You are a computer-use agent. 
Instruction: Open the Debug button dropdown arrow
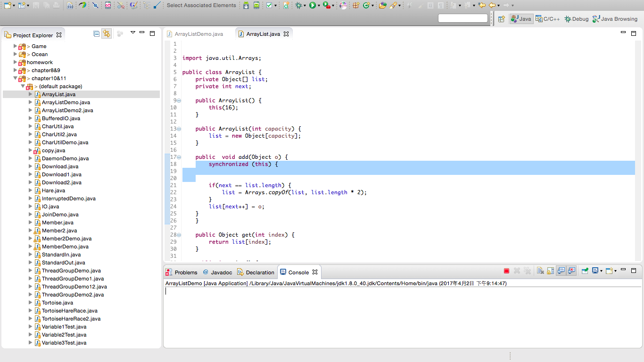coord(305,6)
